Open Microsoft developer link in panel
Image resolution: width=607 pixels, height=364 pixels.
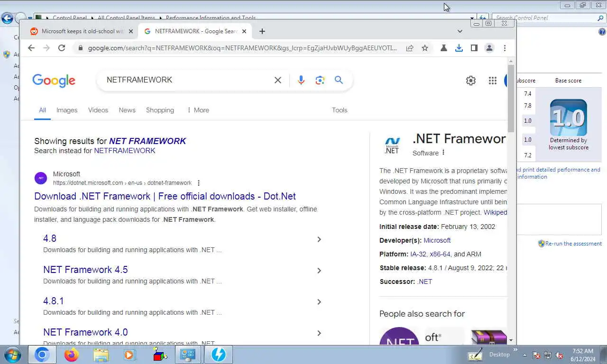click(437, 240)
